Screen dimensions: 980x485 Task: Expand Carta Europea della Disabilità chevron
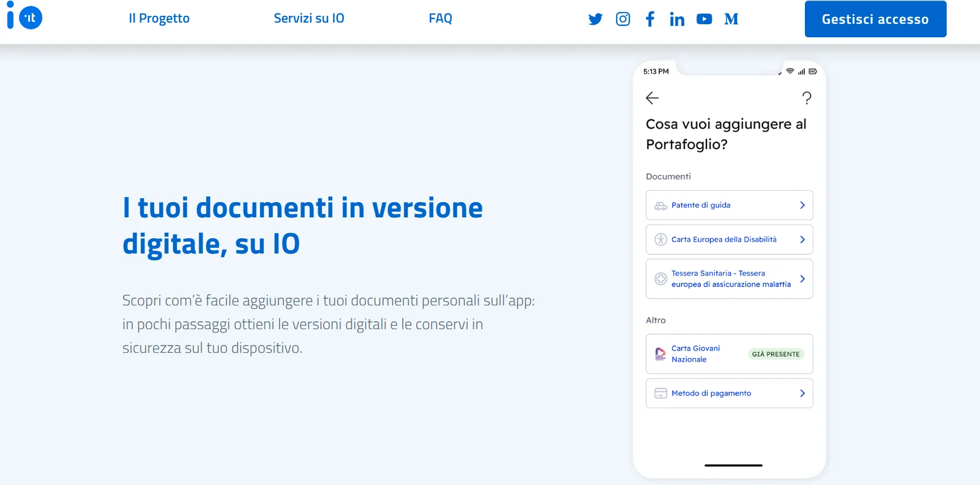click(802, 239)
